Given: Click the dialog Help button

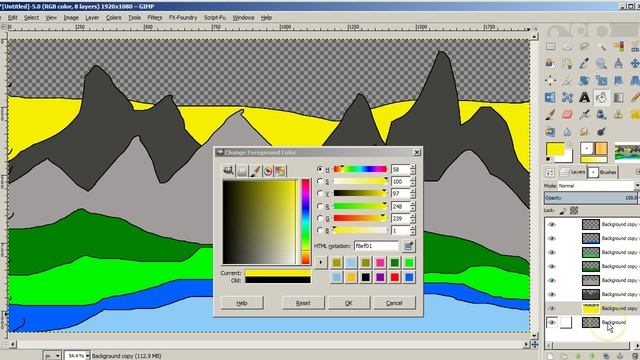Looking at the screenshot, I should 242,303.
